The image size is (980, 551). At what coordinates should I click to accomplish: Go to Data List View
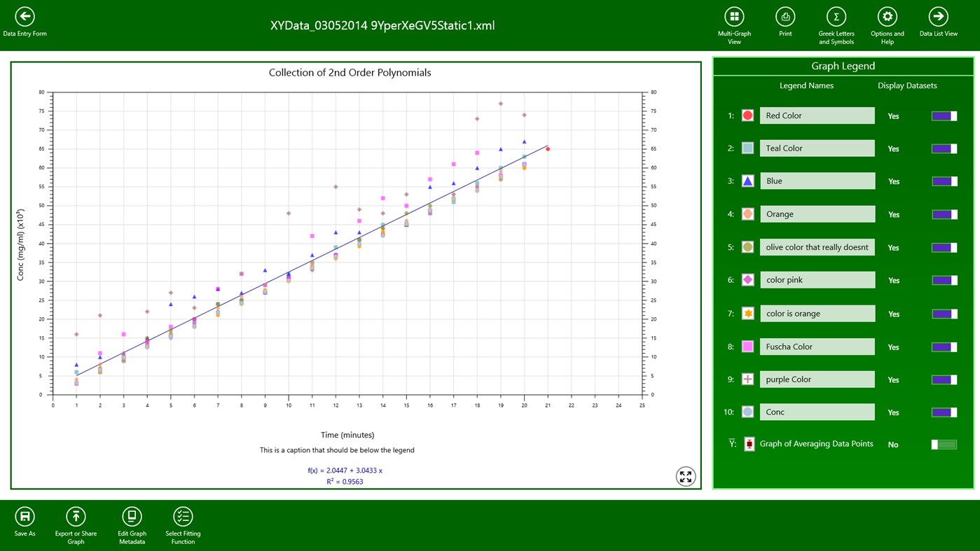(x=938, y=17)
